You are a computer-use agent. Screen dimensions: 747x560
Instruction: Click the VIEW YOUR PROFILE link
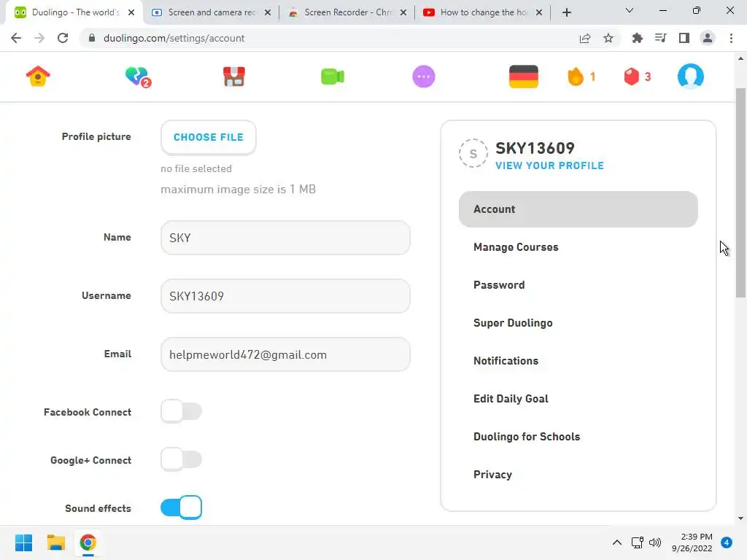550,166
